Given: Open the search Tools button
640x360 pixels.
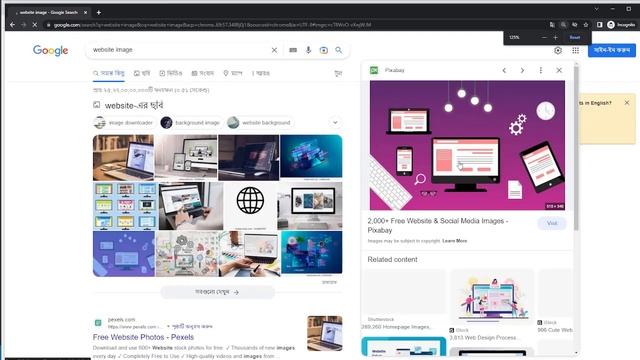Looking at the screenshot, I should click(338, 73).
